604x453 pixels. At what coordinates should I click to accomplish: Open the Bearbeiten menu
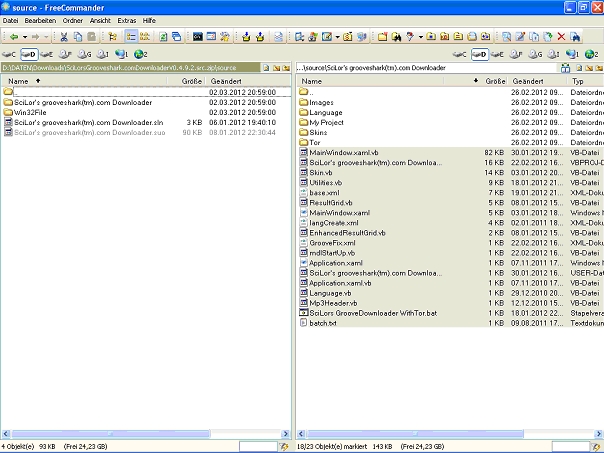40,21
